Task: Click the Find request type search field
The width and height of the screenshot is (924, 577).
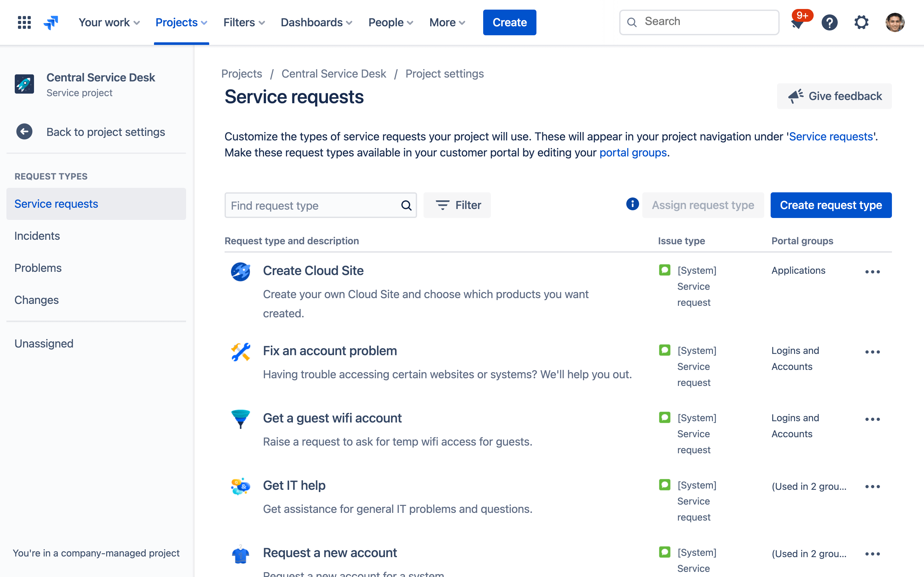Action: tap(321, 205)
